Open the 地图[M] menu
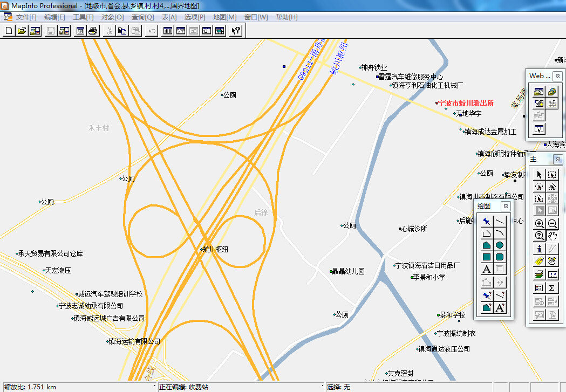 tap(225, 17)
